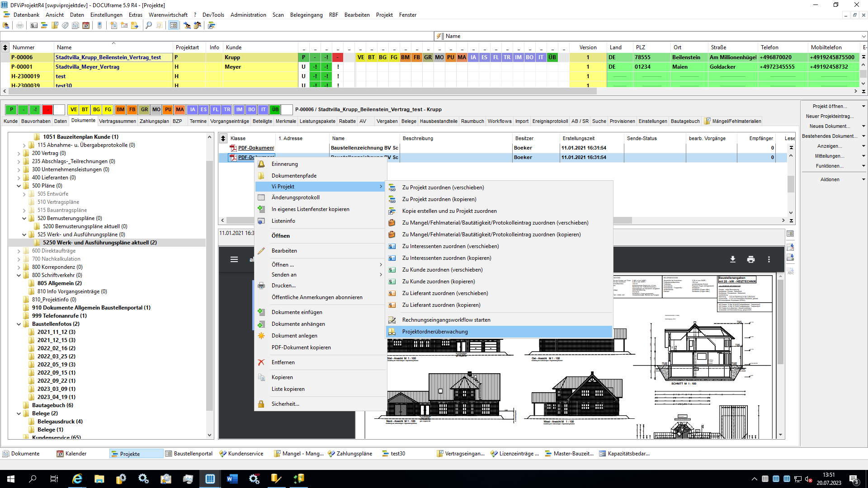Click the mobile phone toolbar icon

coord(99,25)
